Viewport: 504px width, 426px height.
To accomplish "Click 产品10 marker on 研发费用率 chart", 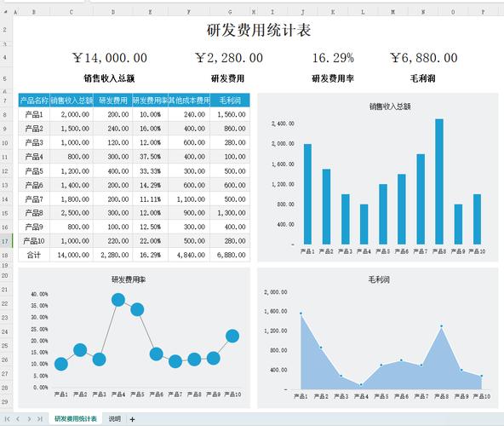I will click(x=232, y=337).
